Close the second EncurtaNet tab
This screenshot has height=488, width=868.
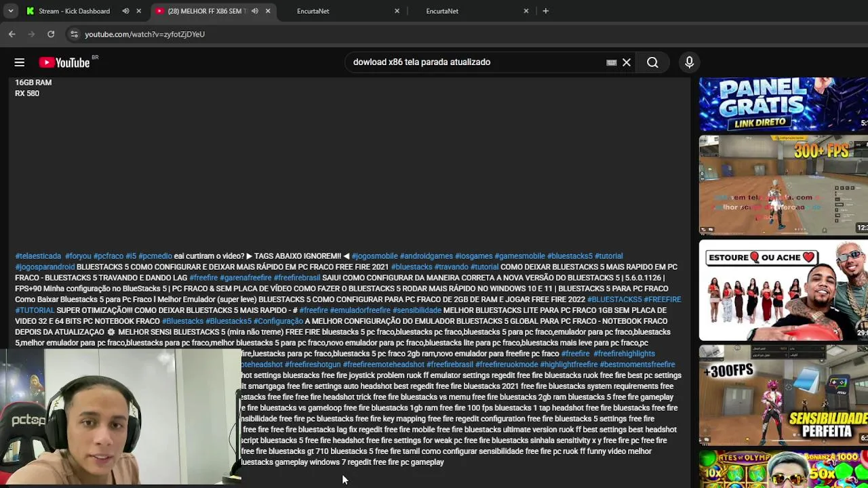(x=526, y=11)
